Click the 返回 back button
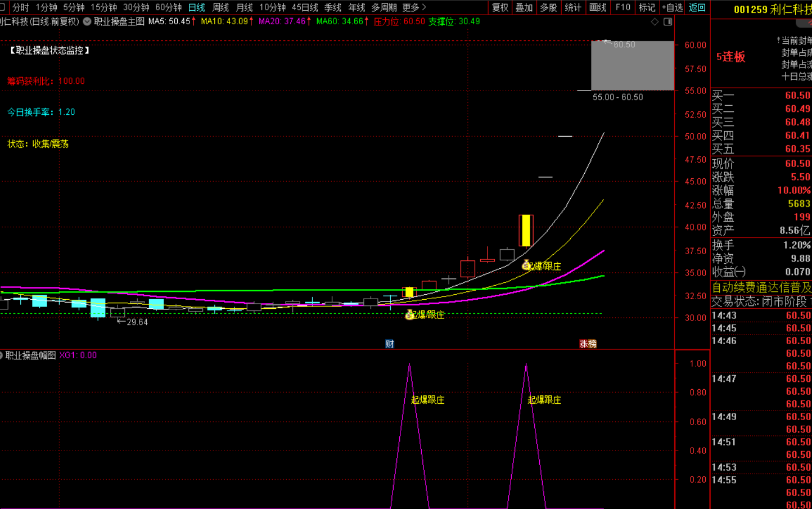The width and height of the screenshot is (812, 509). point(697,7)
